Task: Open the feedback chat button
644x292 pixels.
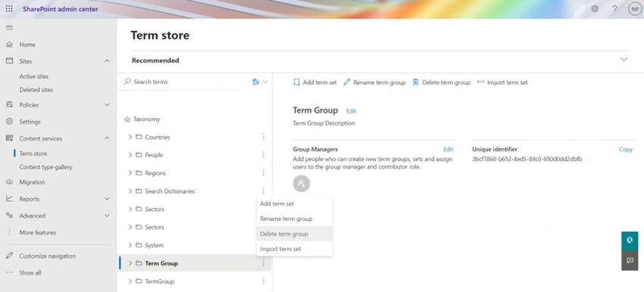Action: pyautogui.click(x=630, y=260)
